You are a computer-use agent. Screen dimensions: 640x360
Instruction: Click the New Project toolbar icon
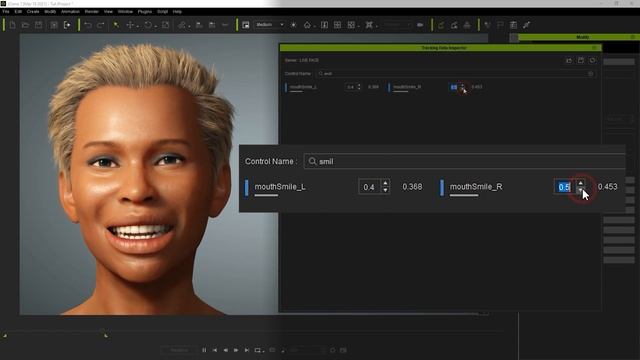13,25
